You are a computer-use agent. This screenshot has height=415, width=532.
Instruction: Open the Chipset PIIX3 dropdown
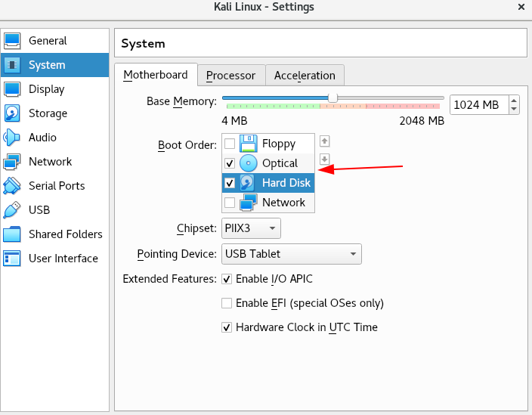click(x=251, y=228)
